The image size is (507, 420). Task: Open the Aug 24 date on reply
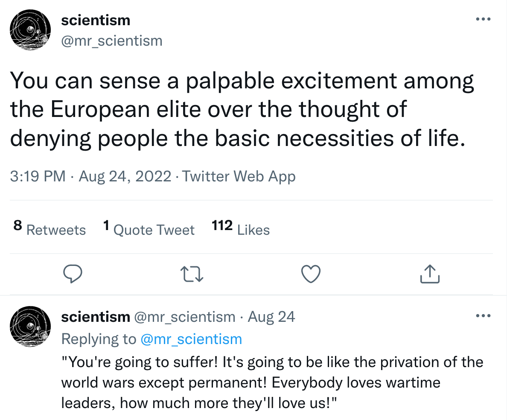point(271,317)
